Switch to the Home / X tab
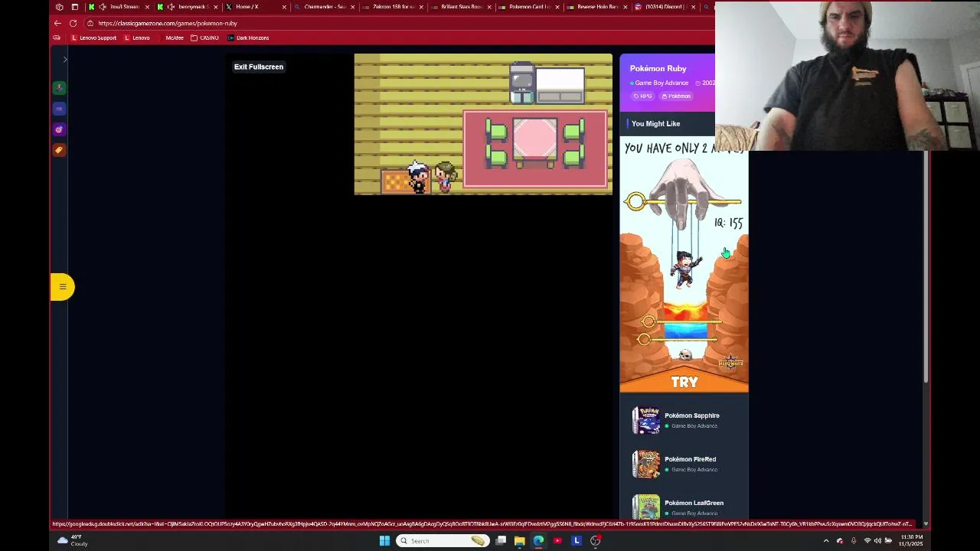 pyautogui.click(x=247, y=7)
